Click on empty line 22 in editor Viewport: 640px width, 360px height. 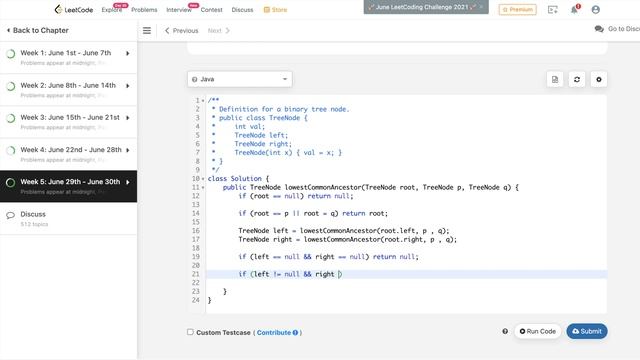(406, 283)
